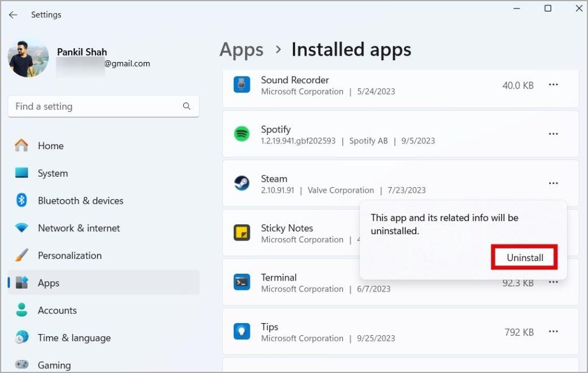Open more options for Spotify
588x373 pixels.
click(x=553, y=134)
